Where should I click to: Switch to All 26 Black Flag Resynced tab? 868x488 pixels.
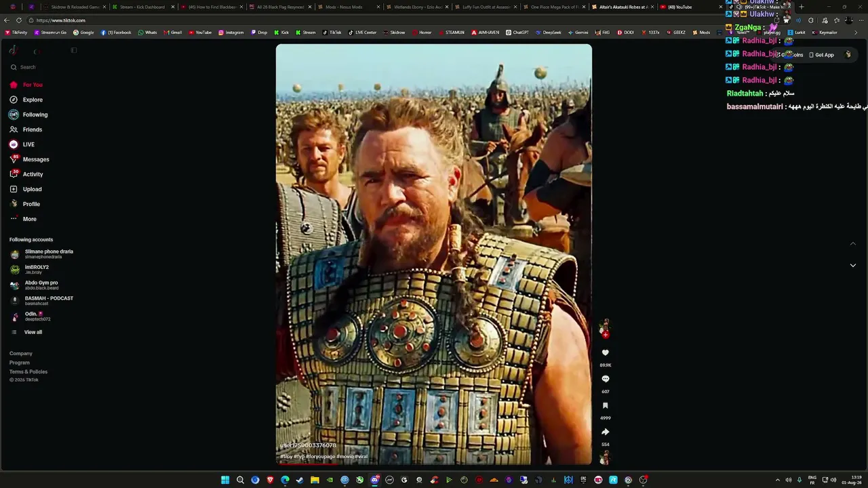coord(280,7)
